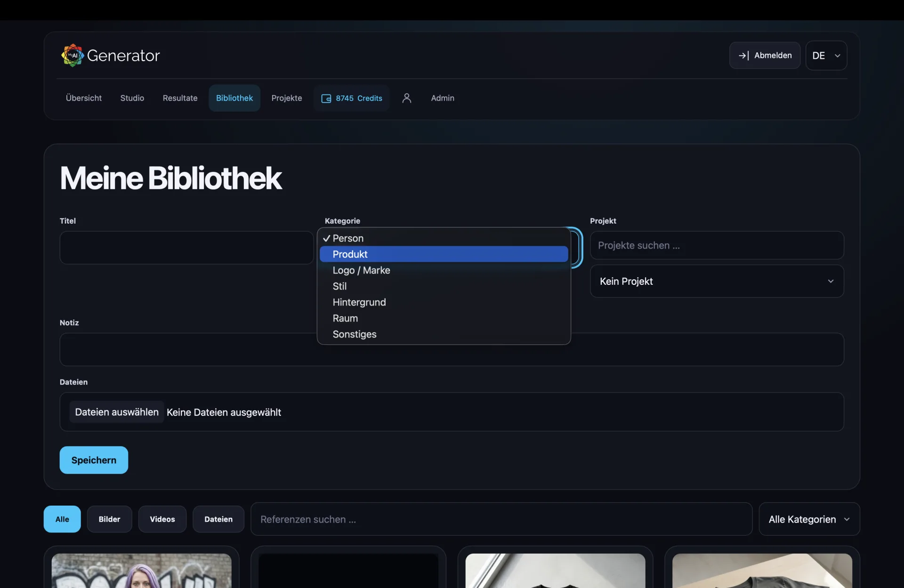
Task: Open the purple-haired person thumbnail
Action: click(141, 571)
